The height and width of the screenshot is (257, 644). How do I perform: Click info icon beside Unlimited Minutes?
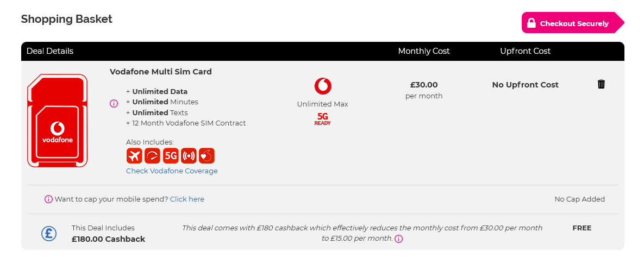(114, 103)
